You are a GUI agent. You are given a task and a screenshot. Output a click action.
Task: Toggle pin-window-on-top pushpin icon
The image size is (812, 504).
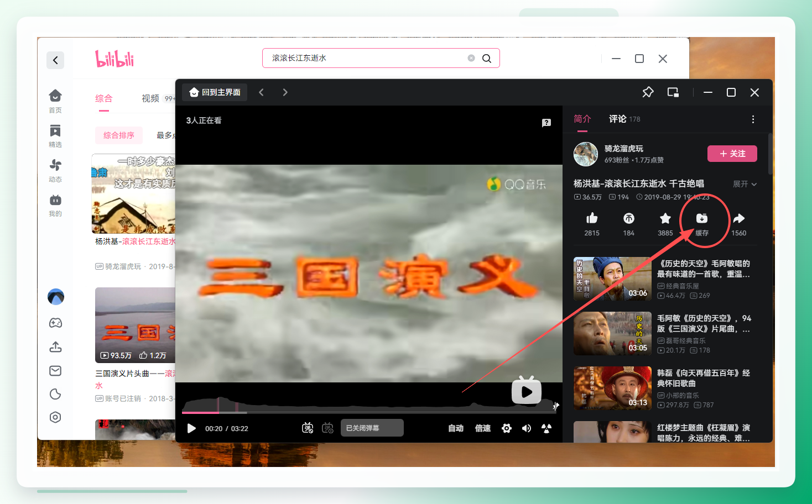pyautogui.click(x=648, y=92)
